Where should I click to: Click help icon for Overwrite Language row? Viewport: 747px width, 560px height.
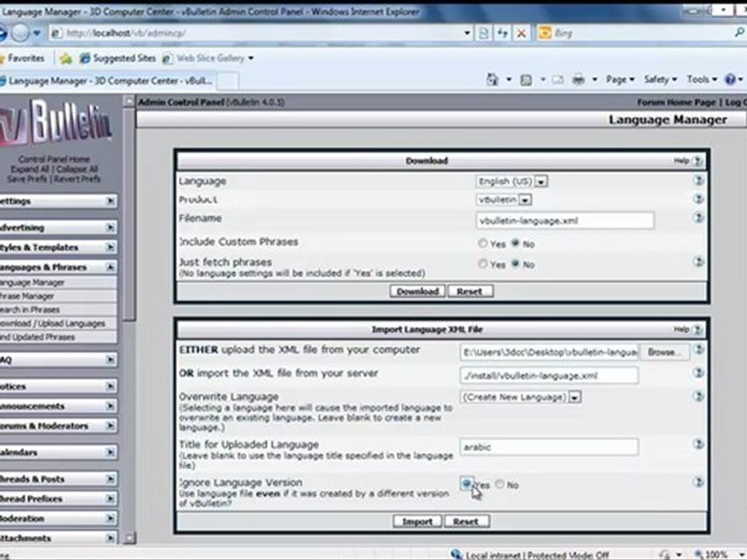pos(698,396)
